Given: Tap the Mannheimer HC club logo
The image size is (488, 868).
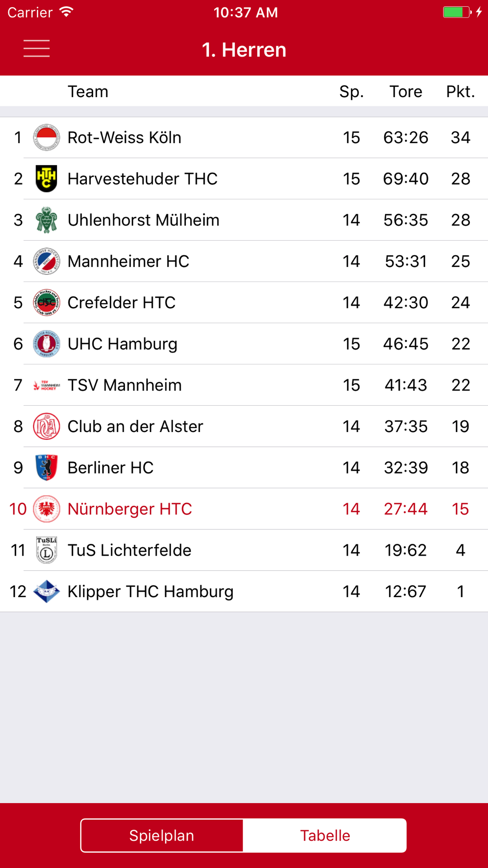Looking at the screenshot, I should (x=46, y=261).
